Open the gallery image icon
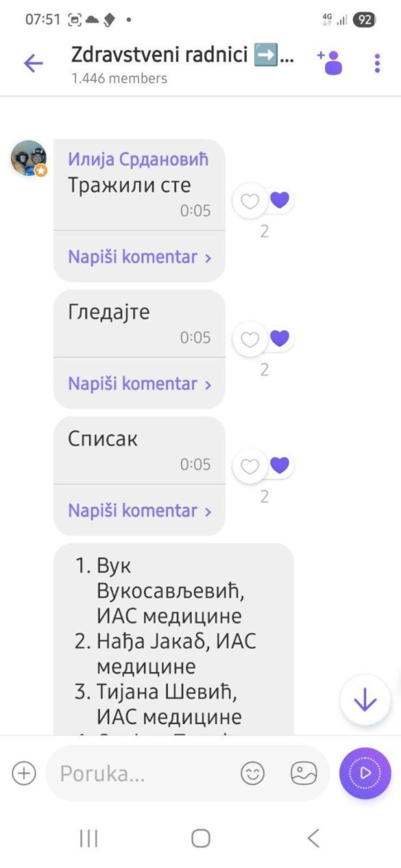 [304, 773]
